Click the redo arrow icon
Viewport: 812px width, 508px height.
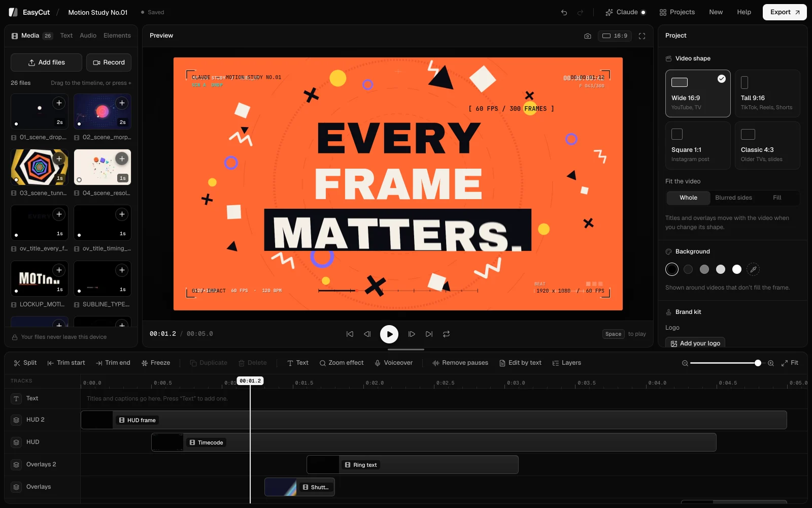pyautogui.click(x=580, y=12)
